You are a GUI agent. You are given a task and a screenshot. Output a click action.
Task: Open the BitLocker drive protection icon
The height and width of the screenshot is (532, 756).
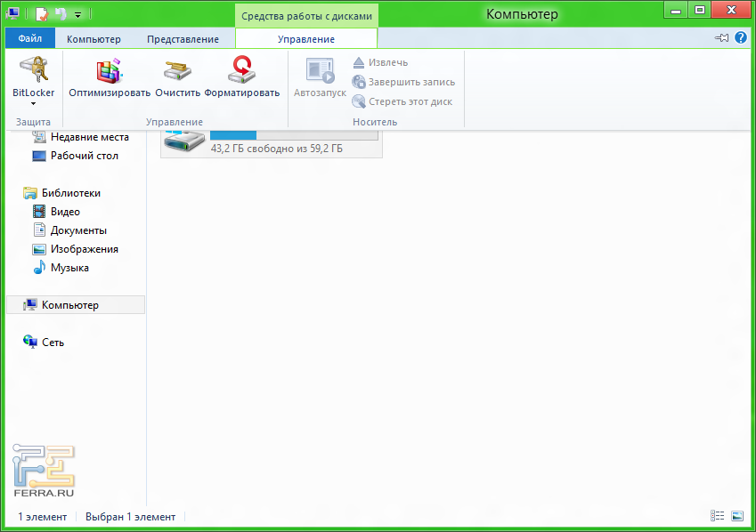[34, 70]
